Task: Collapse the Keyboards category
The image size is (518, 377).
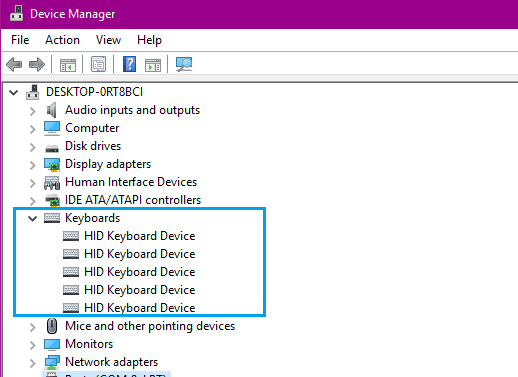Action: click(x=32, y=218)
